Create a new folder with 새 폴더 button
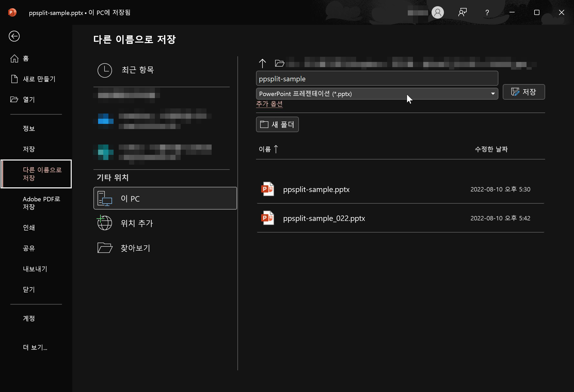The height and width of the screenshot is (392, 574). [277, 124]
